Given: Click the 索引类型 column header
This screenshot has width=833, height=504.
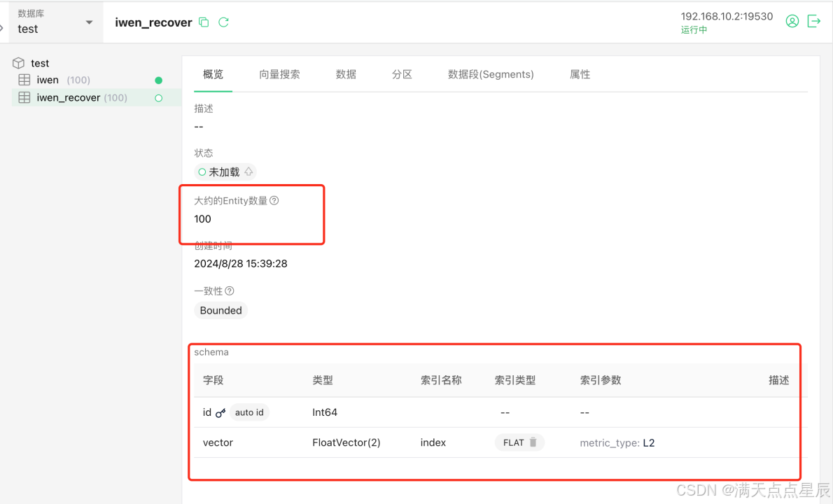Looking at the screenshot, I should pyautogui.click(x=514, y=380).
